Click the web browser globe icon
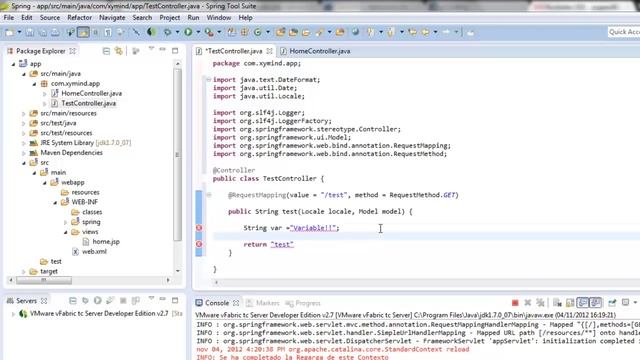Image resolution: width=640 pixels, height=360 pixels. pyautogui.click(x=356, y=32)
